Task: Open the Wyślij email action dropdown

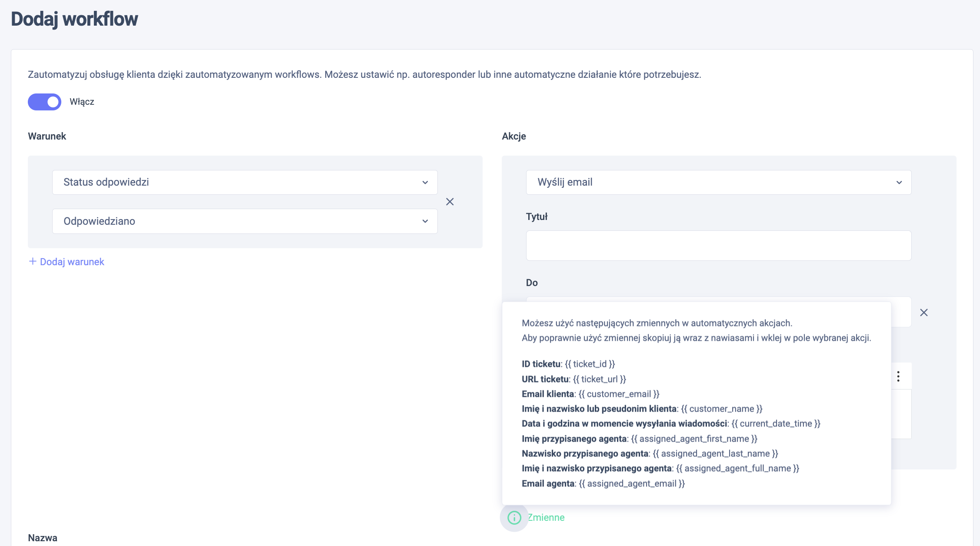Action: [x=718, y=182]
